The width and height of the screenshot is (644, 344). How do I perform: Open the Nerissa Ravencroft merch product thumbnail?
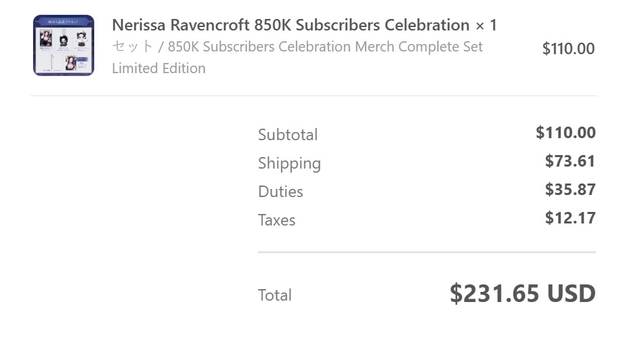[x=64, y=45]
